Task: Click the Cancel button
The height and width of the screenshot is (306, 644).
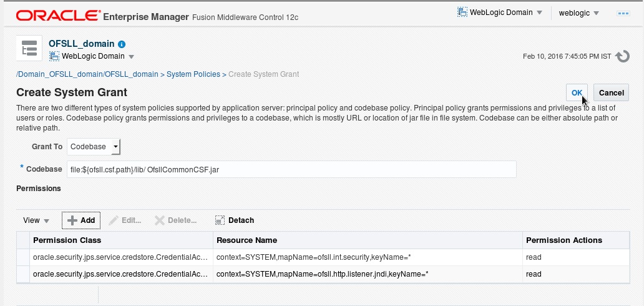Action: 611,92
